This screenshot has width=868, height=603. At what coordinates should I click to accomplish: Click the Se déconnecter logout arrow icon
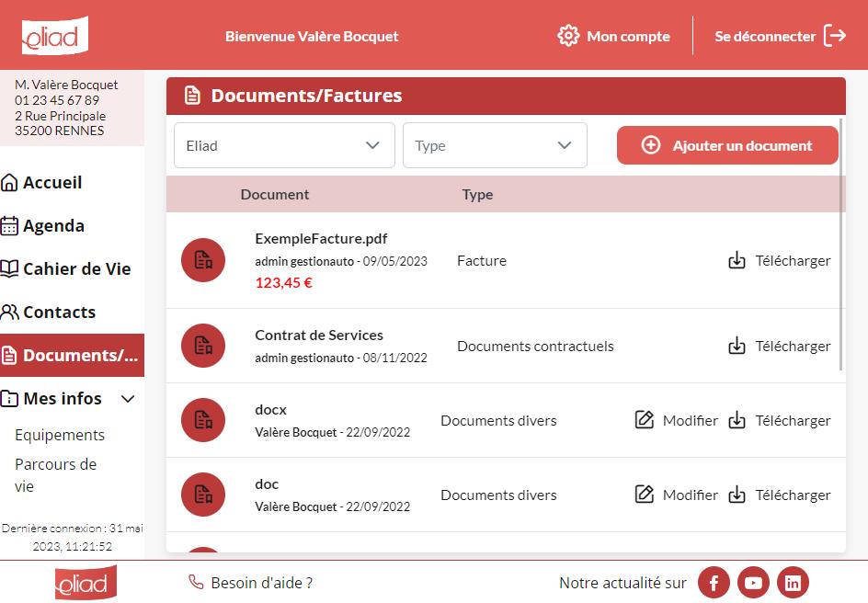(x=835, y=36)
